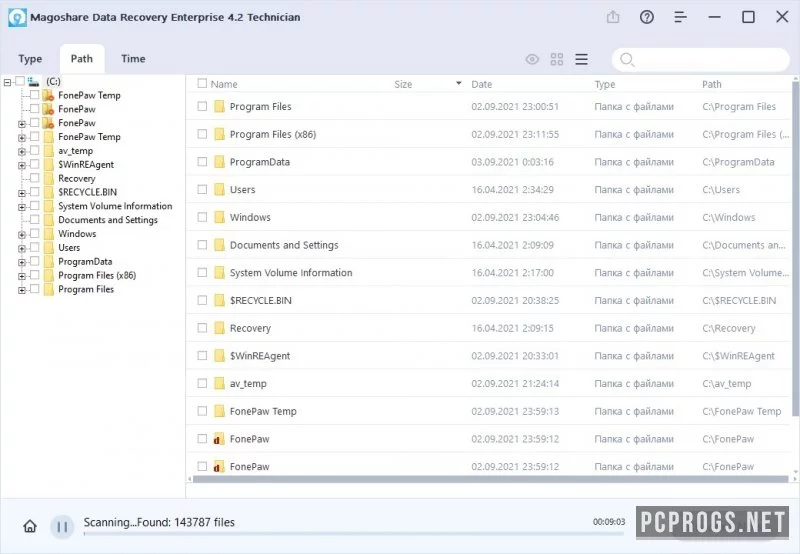Expand $RECYCLE.BIN node in tree

(x=21, y=193)
